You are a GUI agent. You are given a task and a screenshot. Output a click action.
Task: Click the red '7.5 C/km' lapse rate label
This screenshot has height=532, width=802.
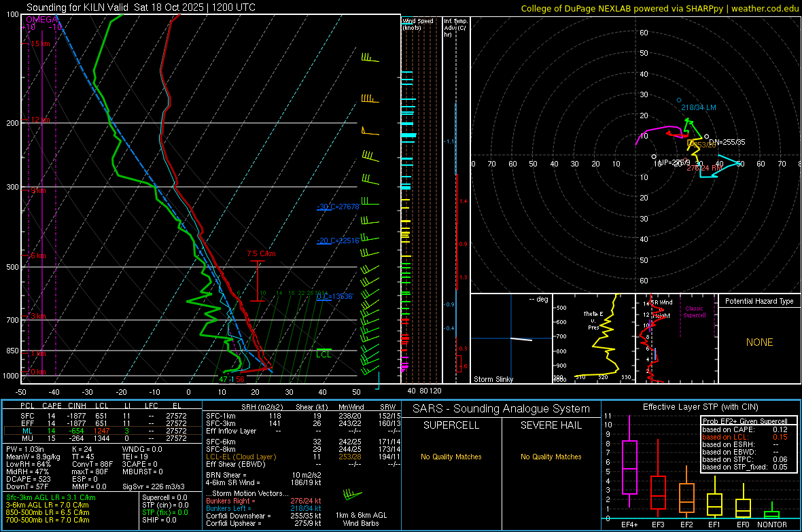[261, 253]
